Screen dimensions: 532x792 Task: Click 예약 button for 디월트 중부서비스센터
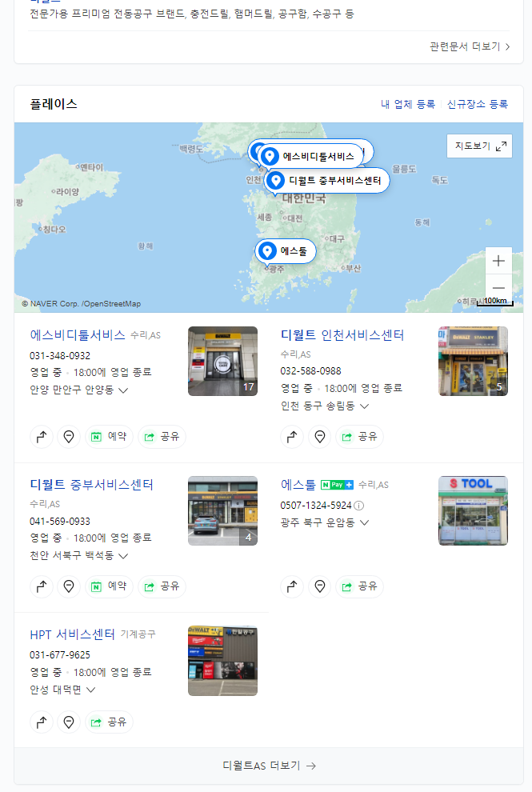[x=109, y=586]
